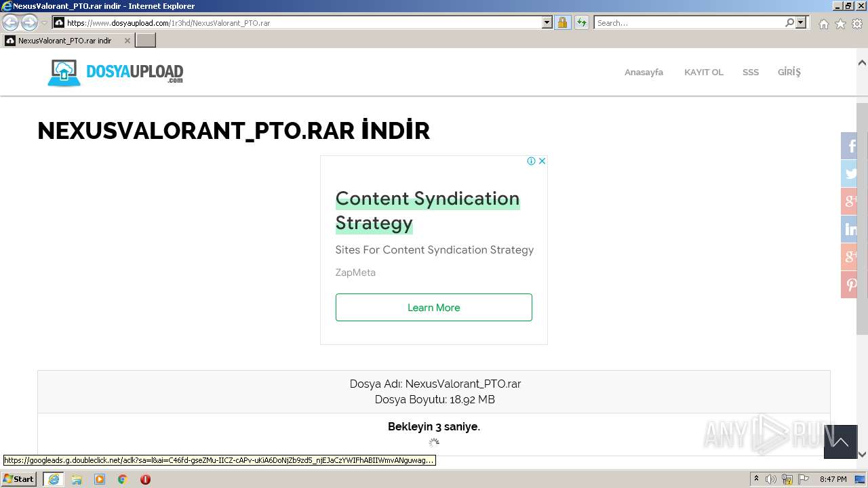Open the SSS menu link

pos(750,72)
